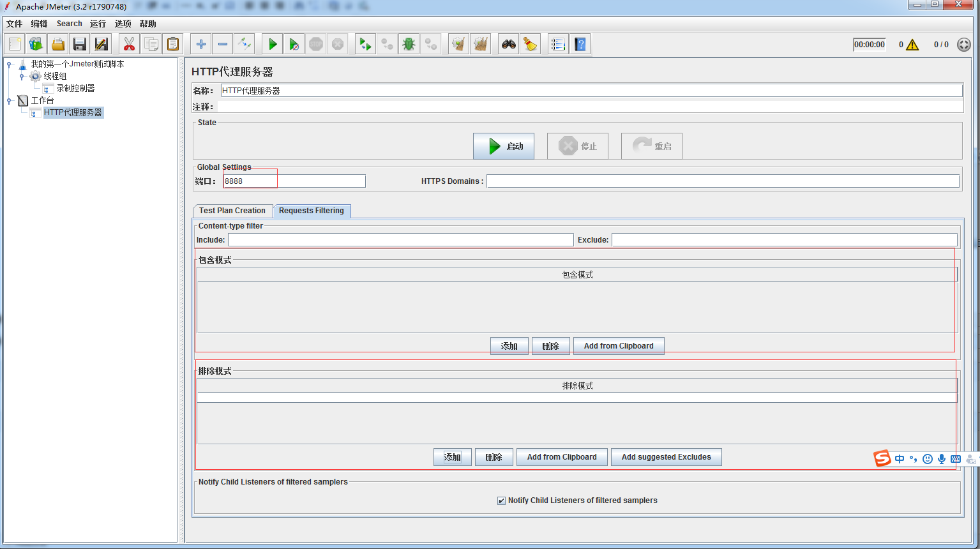Click the 端口 port field showing 8888
Viewport: 980px width, 549px height.
(x=294, y=181)
